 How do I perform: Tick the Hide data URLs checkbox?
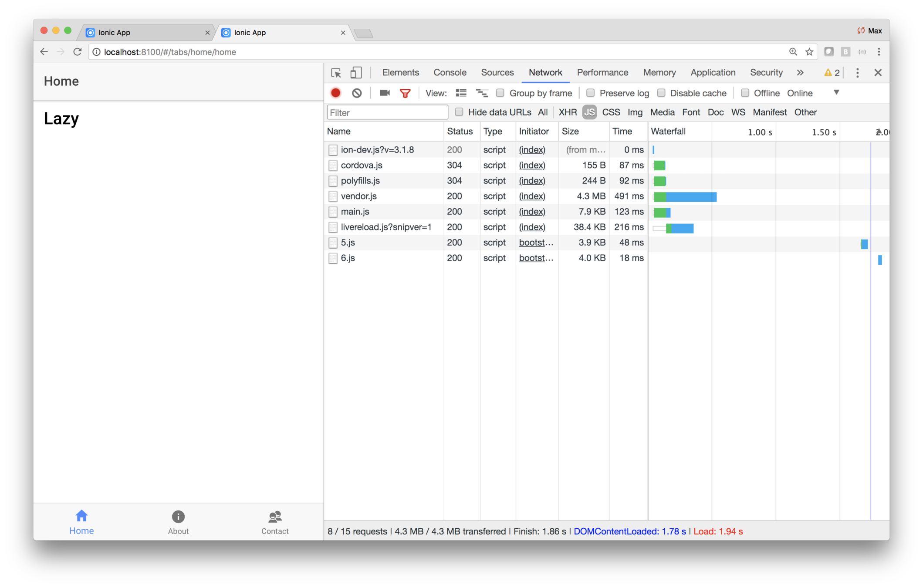click(x=459, y=112)
